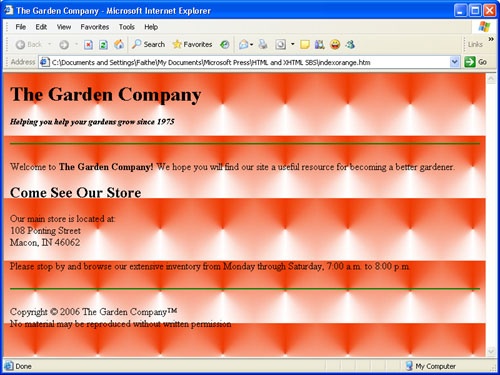This screenshot has width=500, height=375.
Task: Open the Edit button dropdown arrow
Action: tap(293, 44)
